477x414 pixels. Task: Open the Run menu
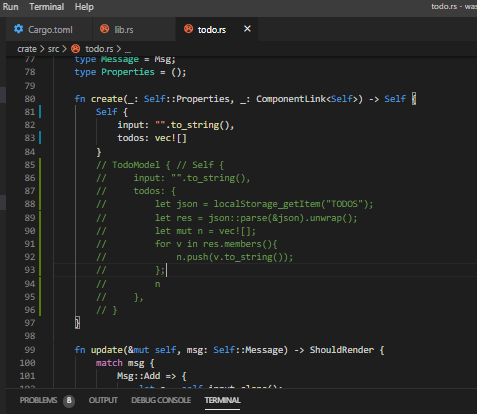point(11,7)
